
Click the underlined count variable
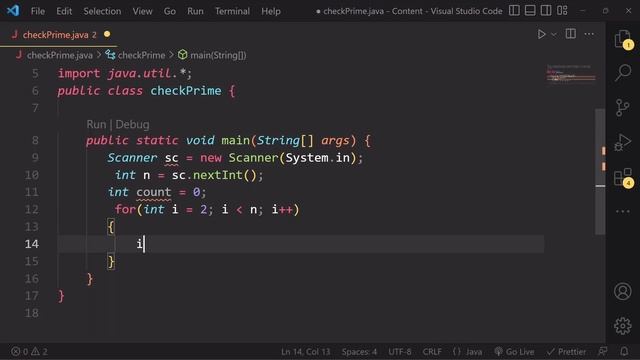(153, 192)
